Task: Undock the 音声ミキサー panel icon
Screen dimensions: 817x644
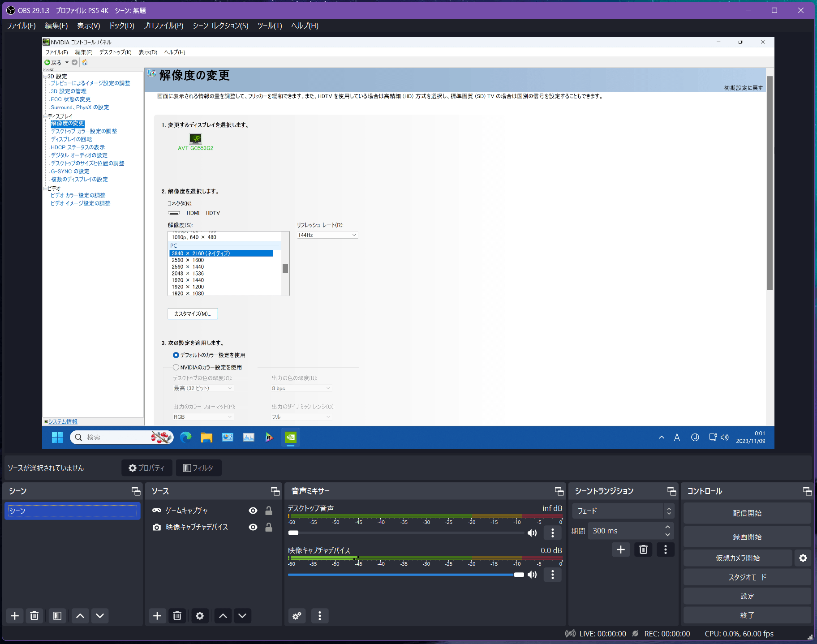Action: 559,491
